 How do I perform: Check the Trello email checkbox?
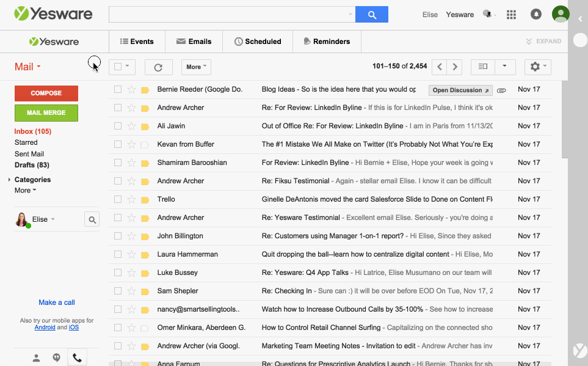118,199
